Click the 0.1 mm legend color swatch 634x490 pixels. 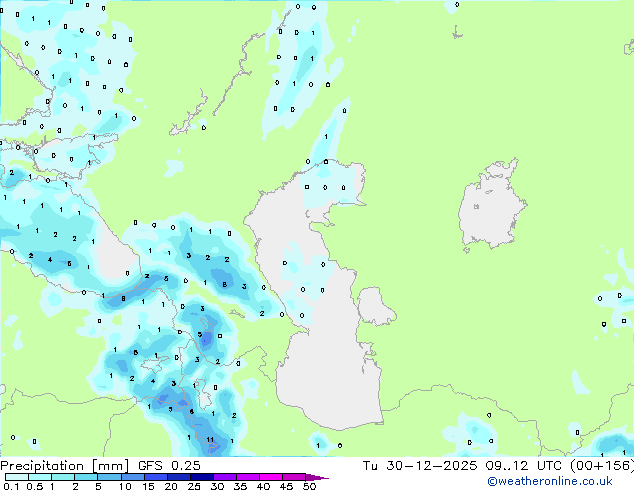17,477
